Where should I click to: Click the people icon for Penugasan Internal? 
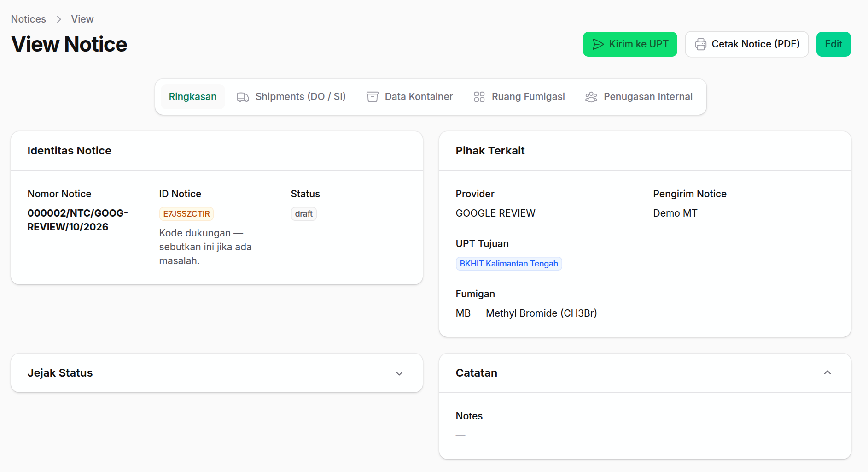coord(591,97)
